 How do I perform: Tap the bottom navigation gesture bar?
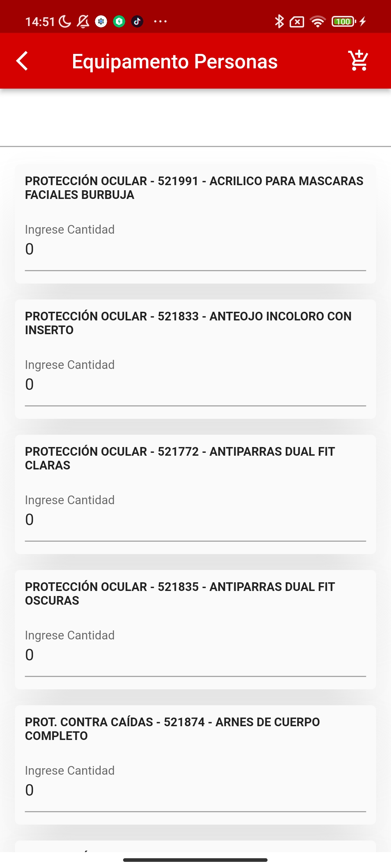(195, 860)
